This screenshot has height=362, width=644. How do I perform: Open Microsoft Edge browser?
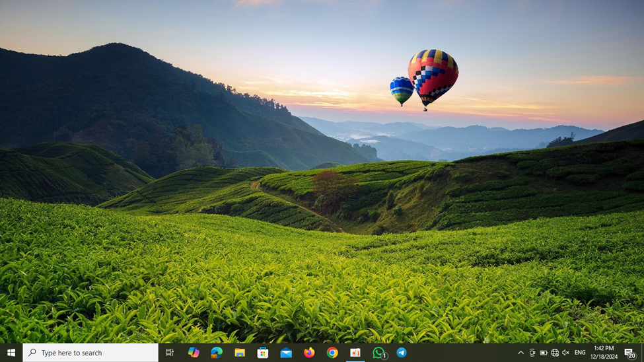(x=217, y=353)
